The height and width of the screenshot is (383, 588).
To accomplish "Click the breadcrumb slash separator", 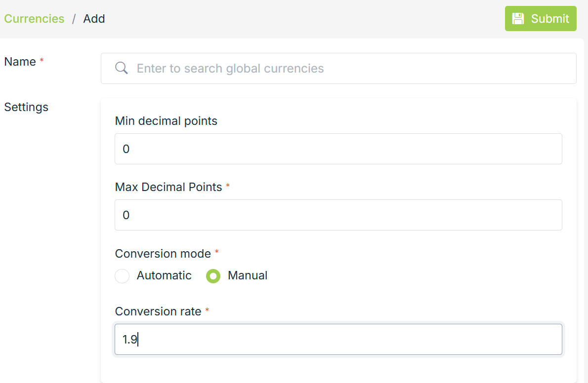I will tap(74, 19).
